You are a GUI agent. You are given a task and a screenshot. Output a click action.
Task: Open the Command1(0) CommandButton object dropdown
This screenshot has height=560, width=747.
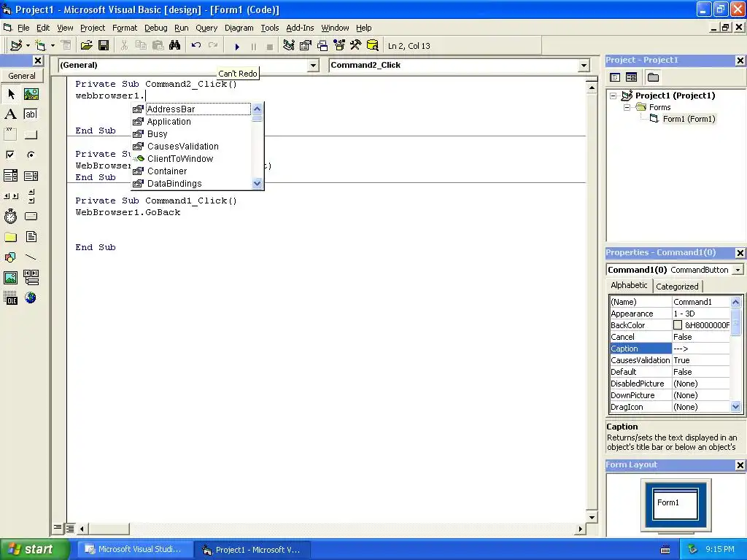pyautogui.click(x=738, y=270)
